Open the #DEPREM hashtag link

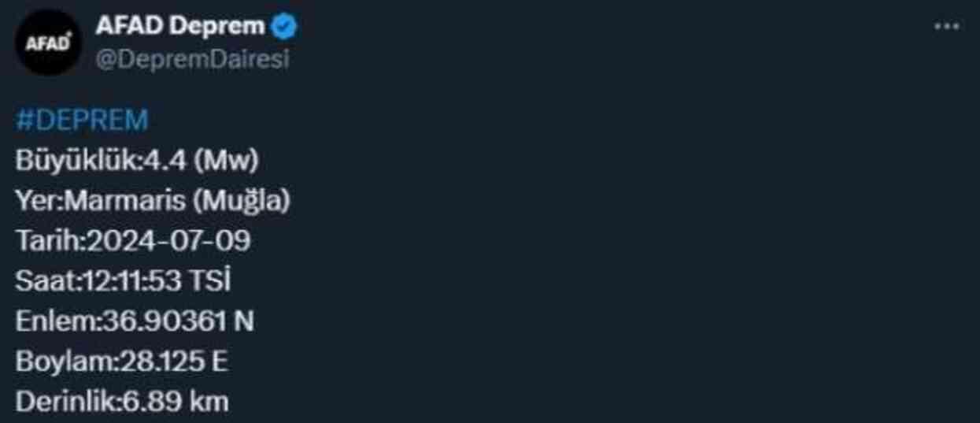coord(82,121)
